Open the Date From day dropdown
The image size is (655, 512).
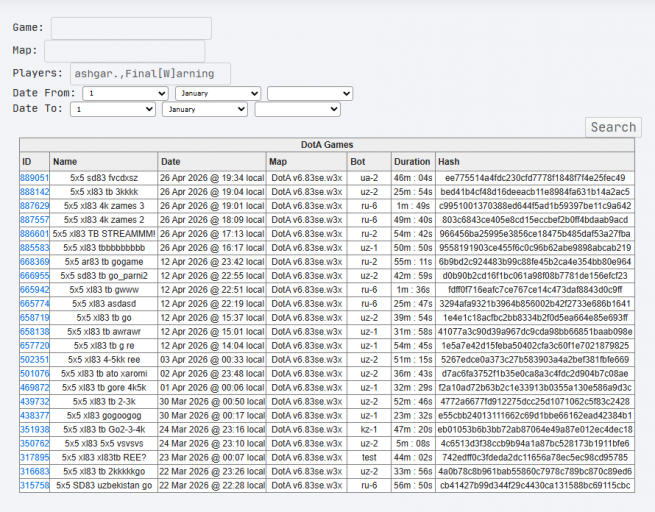(125, 93)
